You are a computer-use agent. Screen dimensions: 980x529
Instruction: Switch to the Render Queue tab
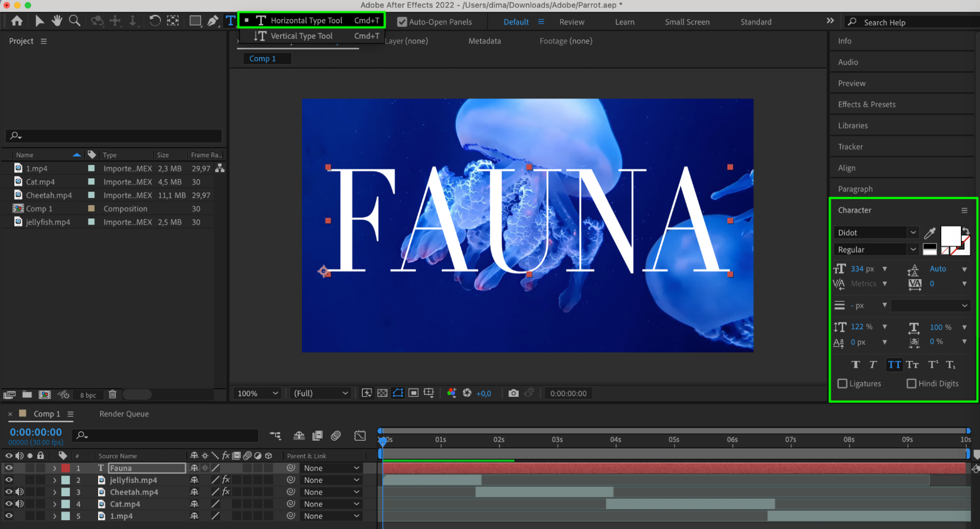tap(124, 414)
